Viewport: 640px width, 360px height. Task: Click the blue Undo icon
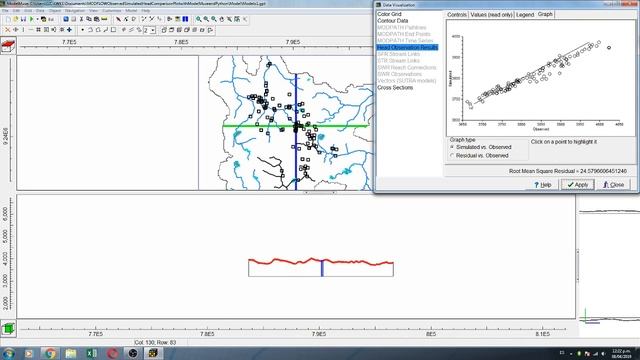[x=65, y=19]
